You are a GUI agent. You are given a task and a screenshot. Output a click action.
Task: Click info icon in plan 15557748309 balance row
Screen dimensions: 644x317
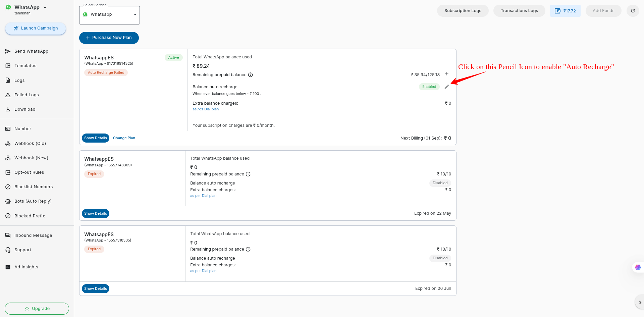(248, 174)
